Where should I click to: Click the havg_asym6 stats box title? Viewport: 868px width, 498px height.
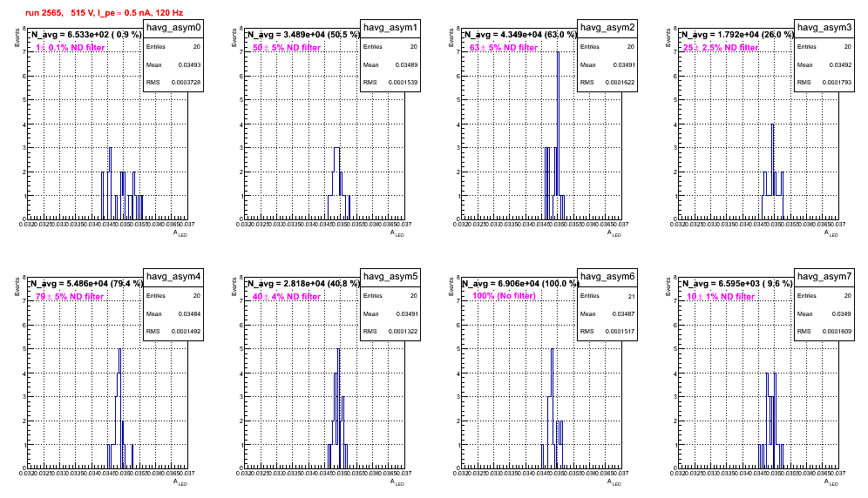(x=607, y=277)
